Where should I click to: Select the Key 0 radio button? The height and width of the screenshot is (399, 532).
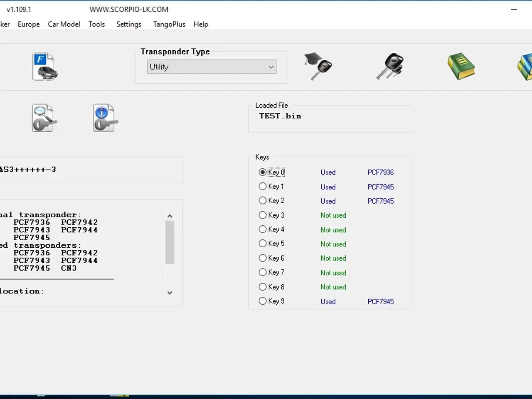[263, 172]
